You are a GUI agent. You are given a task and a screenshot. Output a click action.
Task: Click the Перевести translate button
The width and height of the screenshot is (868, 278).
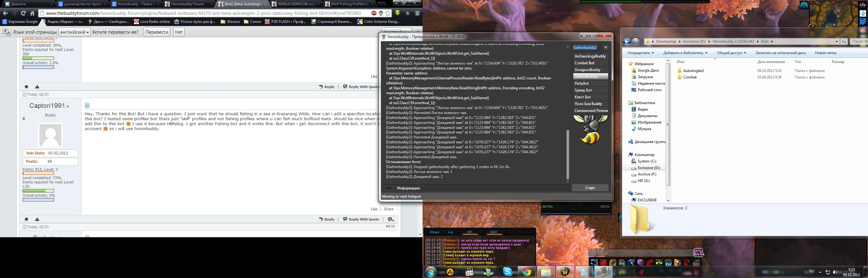point(157,32)
